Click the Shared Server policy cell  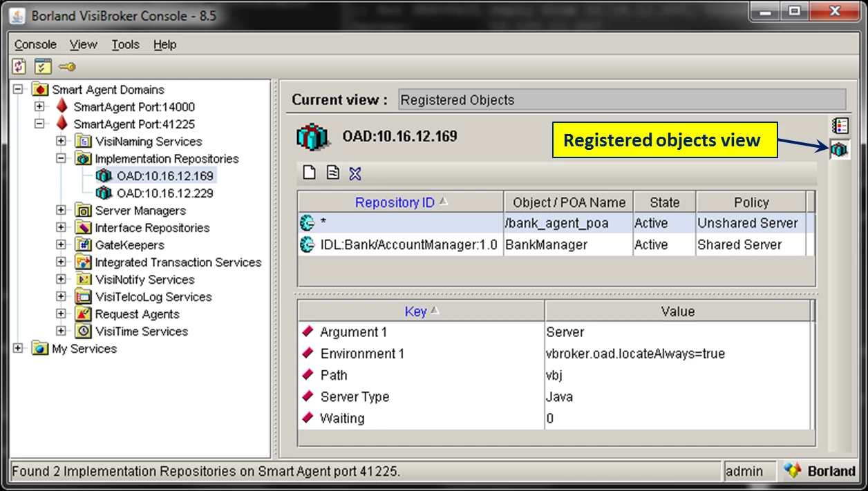click(751, 244)
